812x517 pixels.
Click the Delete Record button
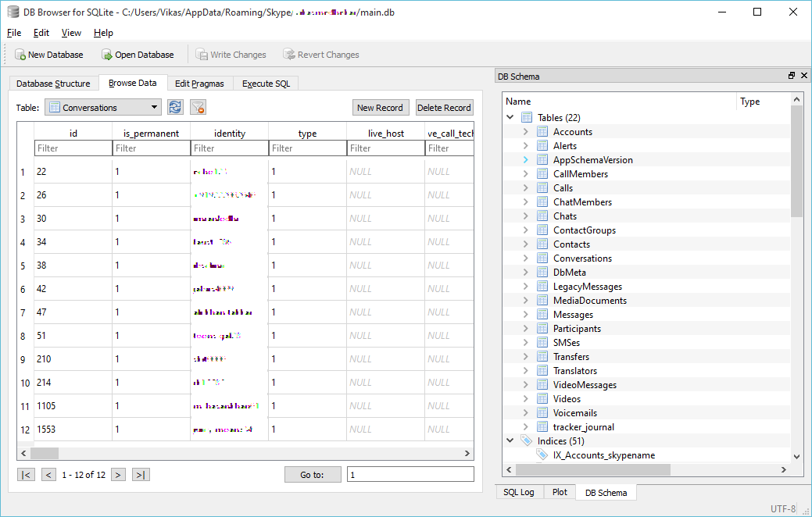pyautogui.click(x=444, y=108)
